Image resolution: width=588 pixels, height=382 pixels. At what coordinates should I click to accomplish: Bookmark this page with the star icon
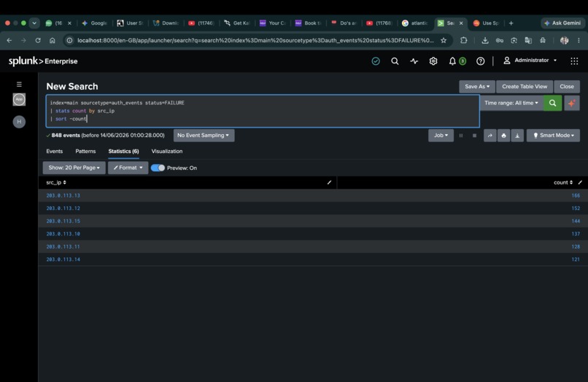pyautogui.click(x=444, y=41)
